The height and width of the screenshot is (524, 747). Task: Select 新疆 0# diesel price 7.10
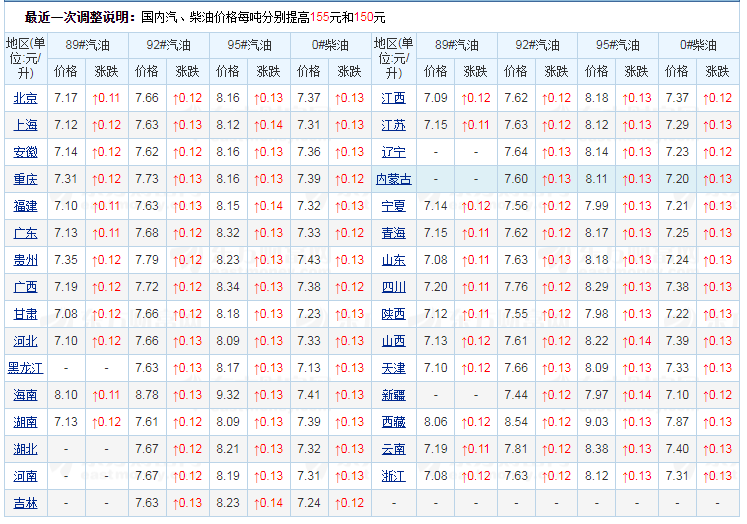point(677,395)
